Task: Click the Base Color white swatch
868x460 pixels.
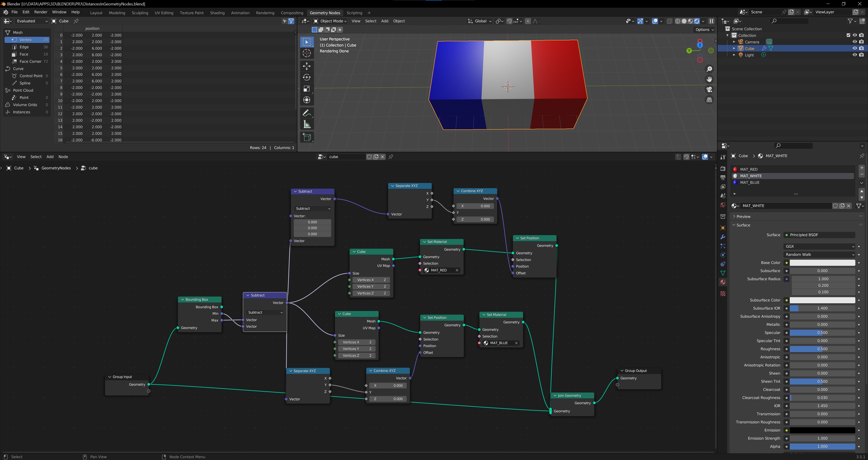Action: (x=822, y=263)
